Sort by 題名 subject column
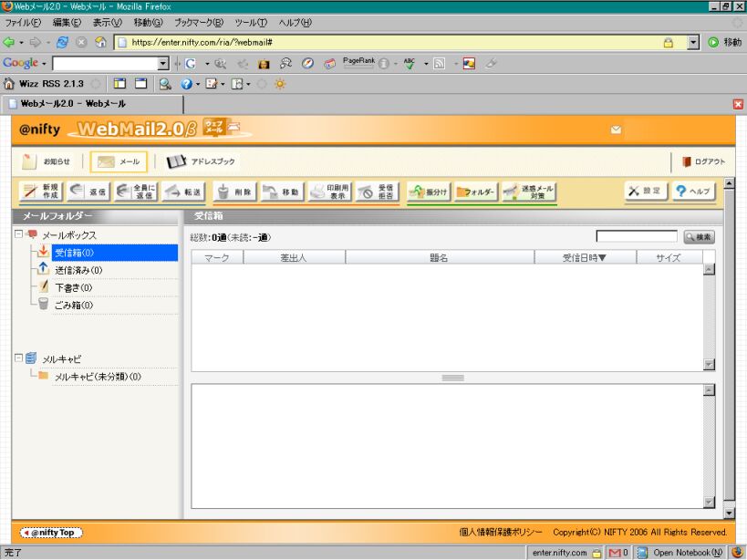Screen dimensions: 747x560 440,257
